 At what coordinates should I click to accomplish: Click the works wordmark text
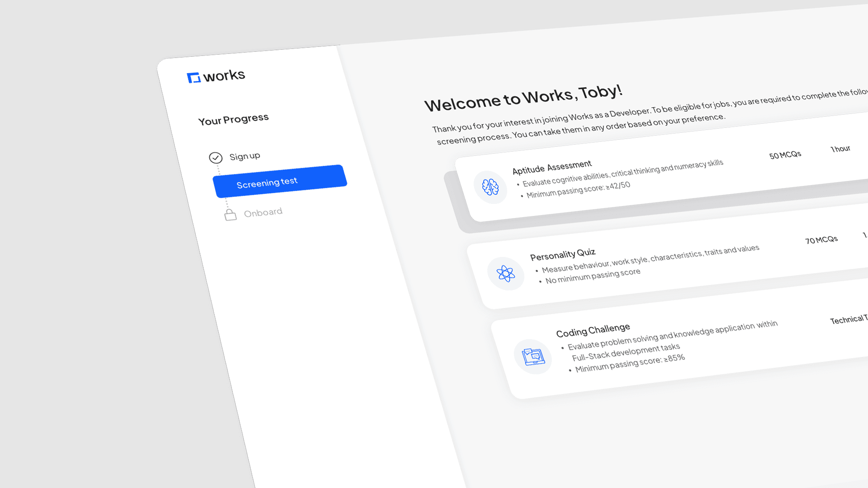pyautogui.click(x=224, y=75)
